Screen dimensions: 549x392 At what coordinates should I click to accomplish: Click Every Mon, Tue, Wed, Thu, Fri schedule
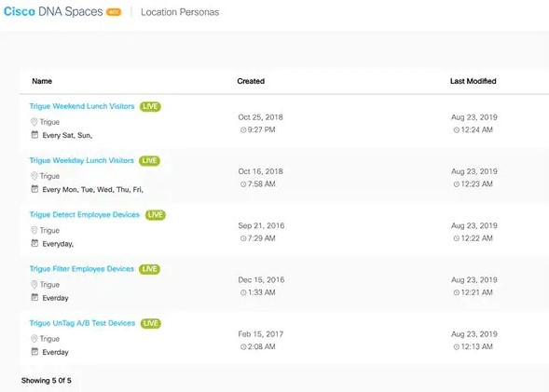coord(93,190)
